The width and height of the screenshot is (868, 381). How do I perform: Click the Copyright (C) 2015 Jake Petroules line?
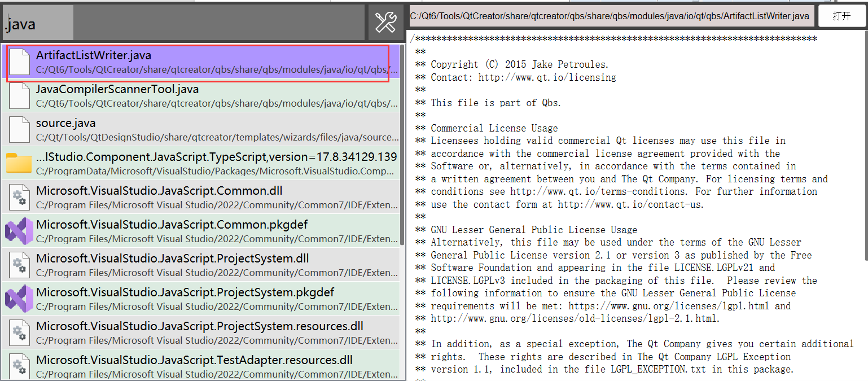coord(512,64)
